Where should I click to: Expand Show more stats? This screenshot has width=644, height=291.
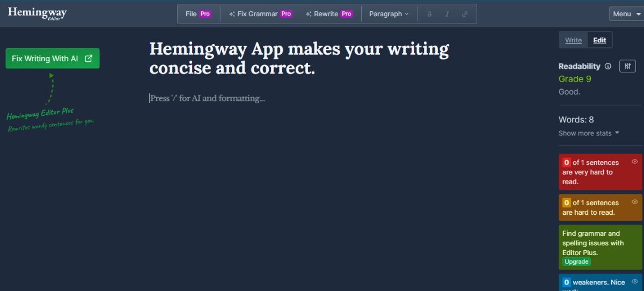[x=589, y=133]
